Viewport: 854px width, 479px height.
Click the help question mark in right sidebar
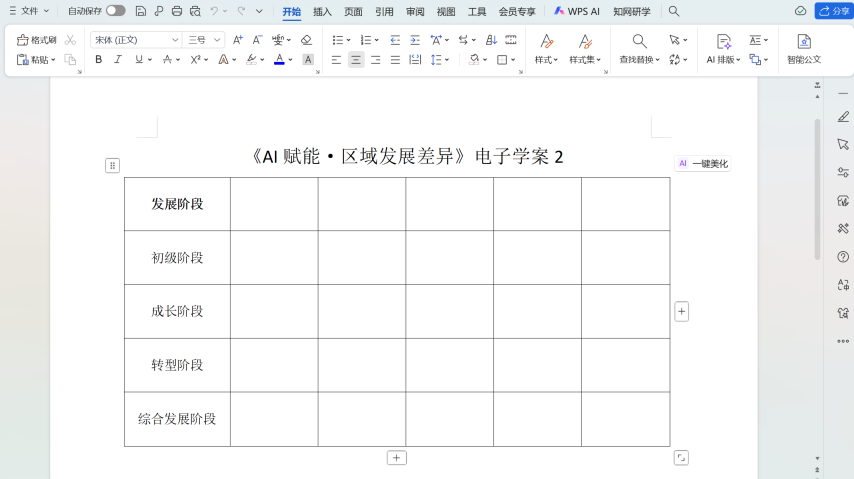(x=843, y=257)
